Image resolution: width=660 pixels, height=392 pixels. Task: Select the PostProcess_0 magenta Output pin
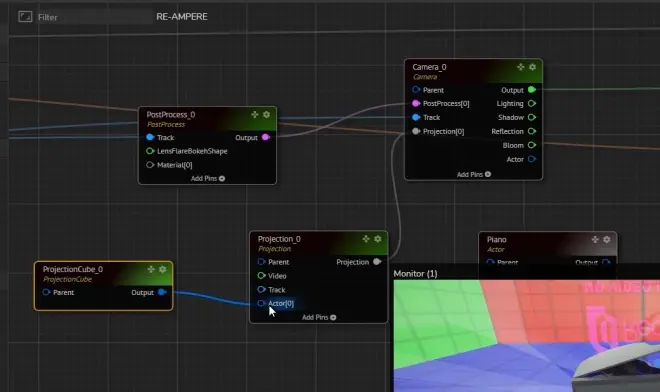[266, 137]
